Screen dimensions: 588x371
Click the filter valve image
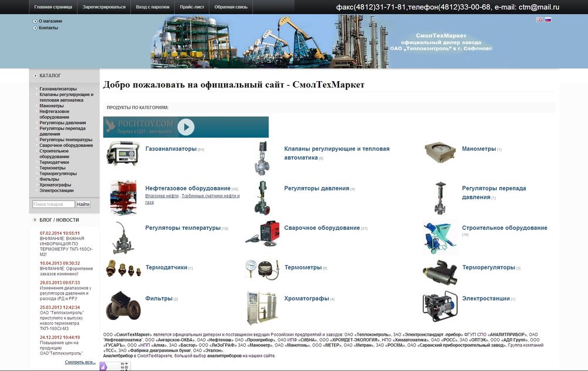pos(123,306)
